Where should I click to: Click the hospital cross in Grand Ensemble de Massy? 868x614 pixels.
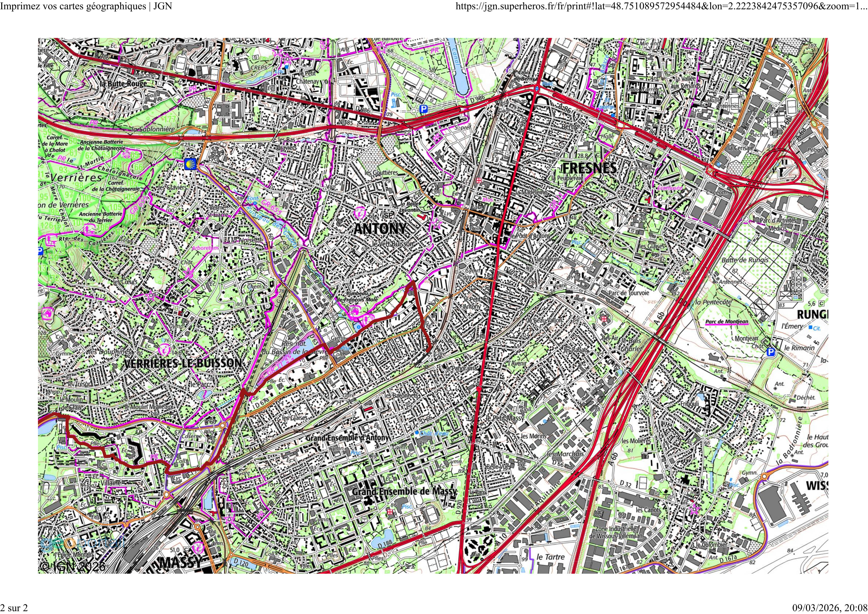[390, 512]
